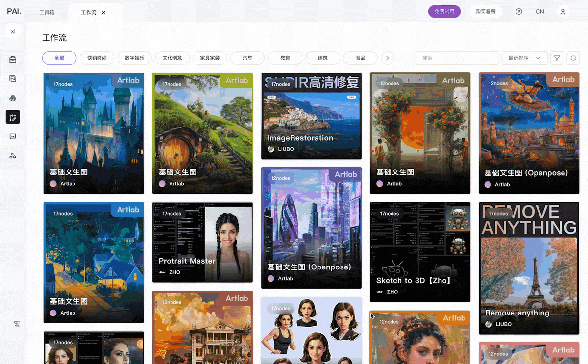The image size is (588, 364).
Task: Open the flying carpet 基础文生图 (Openpose) card
Action: (529, 133)
